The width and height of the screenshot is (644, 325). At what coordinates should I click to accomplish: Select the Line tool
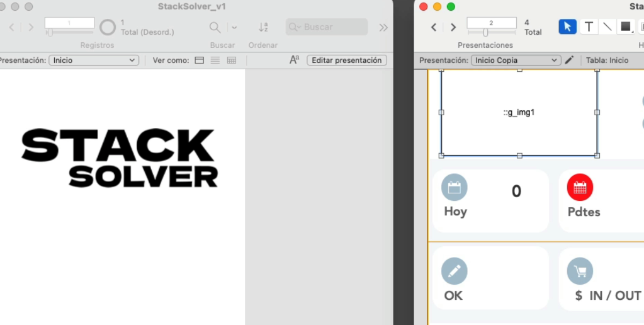607,26
